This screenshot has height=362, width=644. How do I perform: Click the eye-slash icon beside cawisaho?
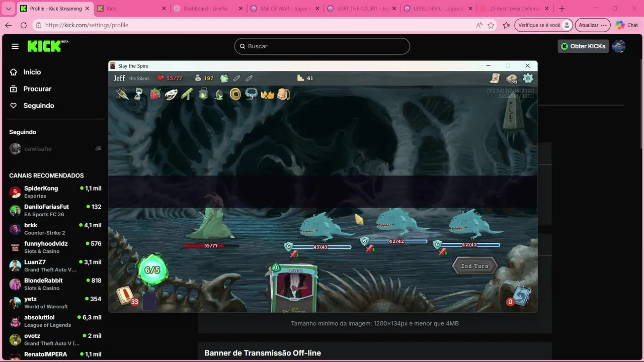pos(98,149)
